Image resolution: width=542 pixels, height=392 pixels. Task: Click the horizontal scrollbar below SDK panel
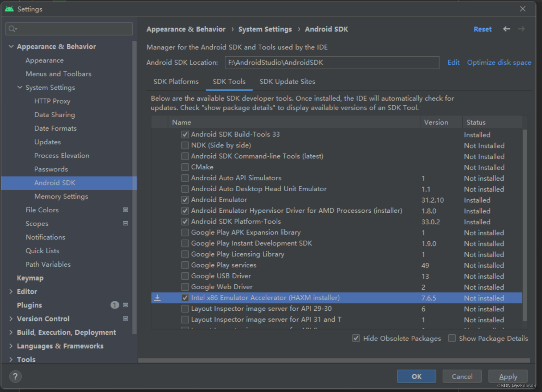click(334, 360)
